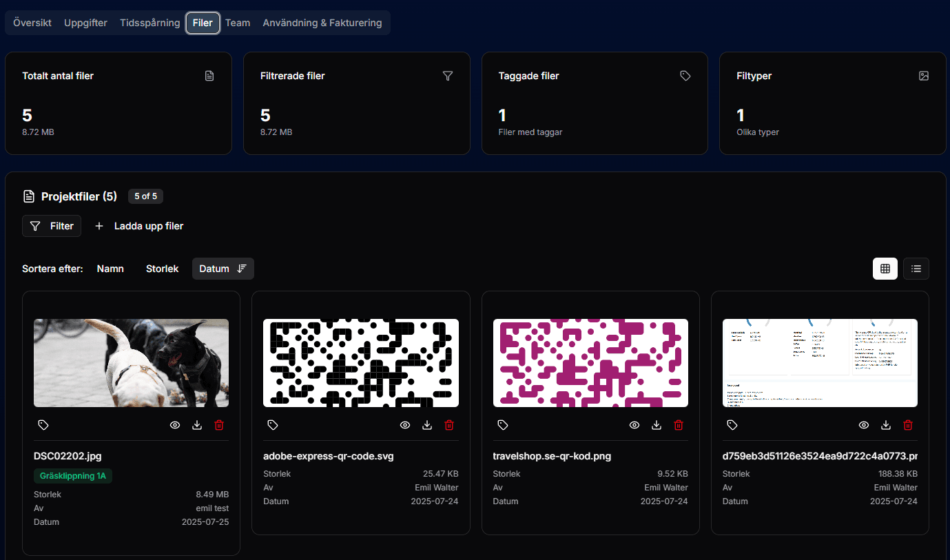Click the DSC02202.jpg file name

pos(68,456)
